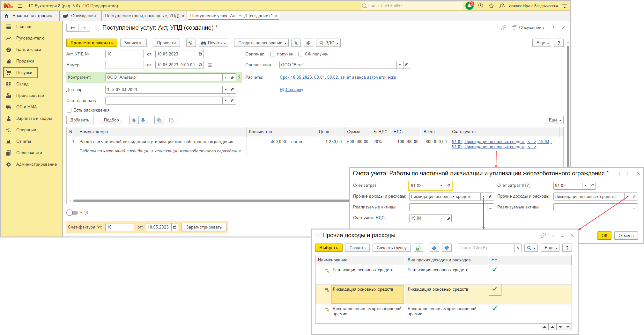Expand Договор dropdown list
Image resolution: width=644 pixels, height=335 pixels.
226,90
